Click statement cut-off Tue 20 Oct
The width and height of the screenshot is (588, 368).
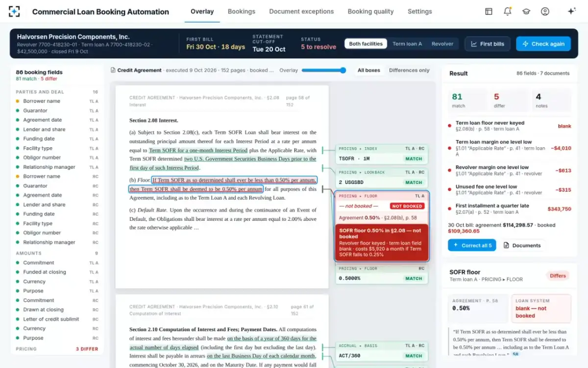(x=269, y=49)
